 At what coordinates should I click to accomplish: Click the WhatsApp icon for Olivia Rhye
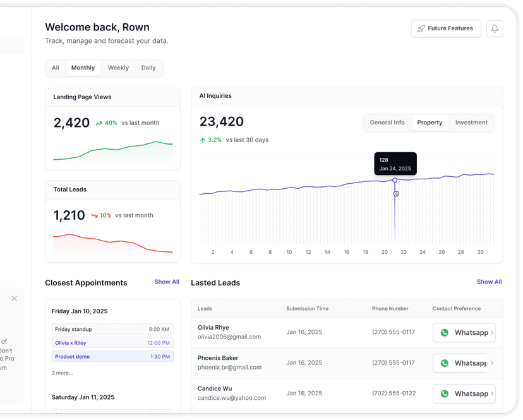pos(445,332)
